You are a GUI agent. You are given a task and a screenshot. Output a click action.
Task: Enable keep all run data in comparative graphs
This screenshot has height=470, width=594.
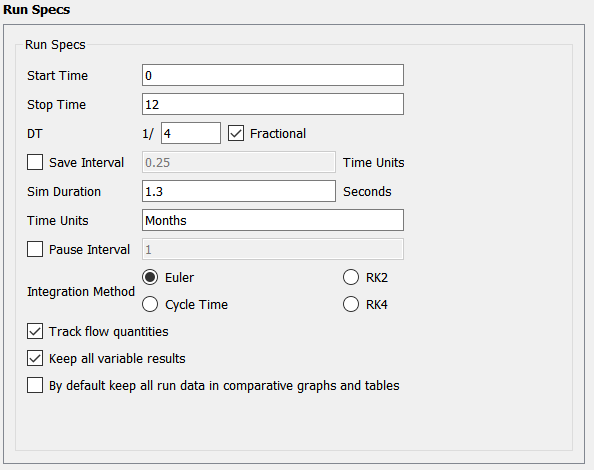35,385
